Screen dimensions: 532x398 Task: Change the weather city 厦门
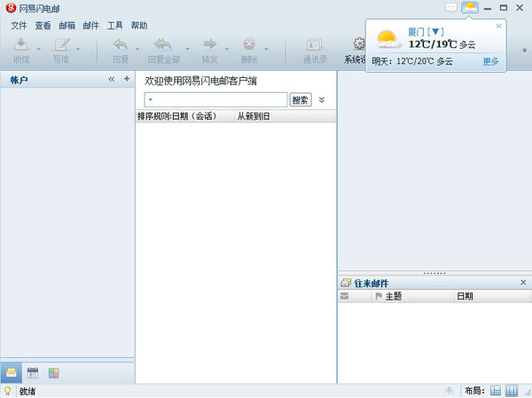pyautogui.click(x=426, y=32)
